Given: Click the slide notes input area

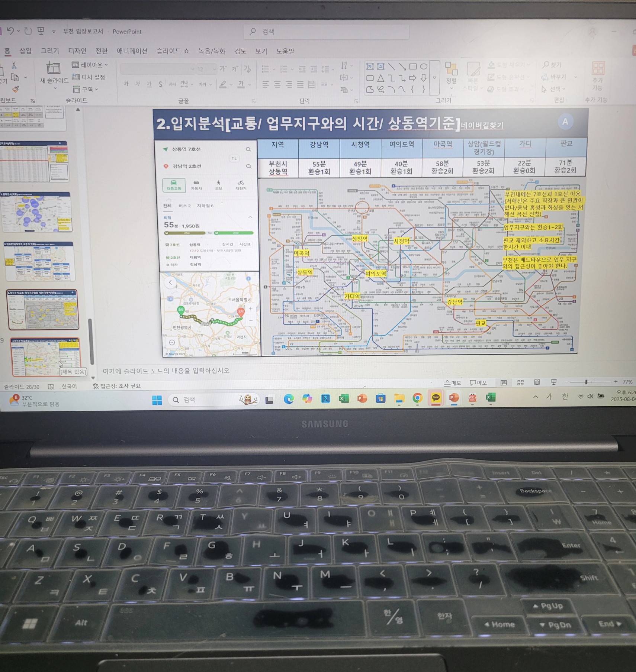Looking at the screenshot, I should point(260,371).
